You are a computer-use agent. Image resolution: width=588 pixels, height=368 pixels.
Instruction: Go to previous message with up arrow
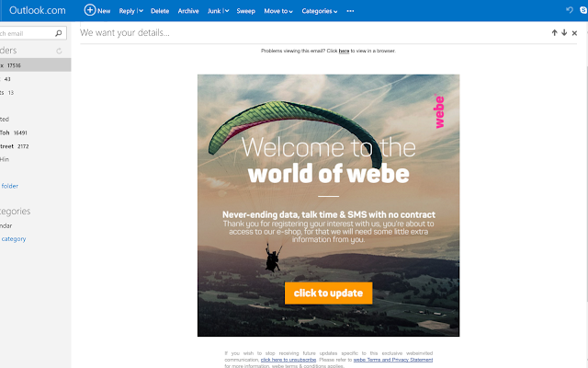[x=554, y=33]
